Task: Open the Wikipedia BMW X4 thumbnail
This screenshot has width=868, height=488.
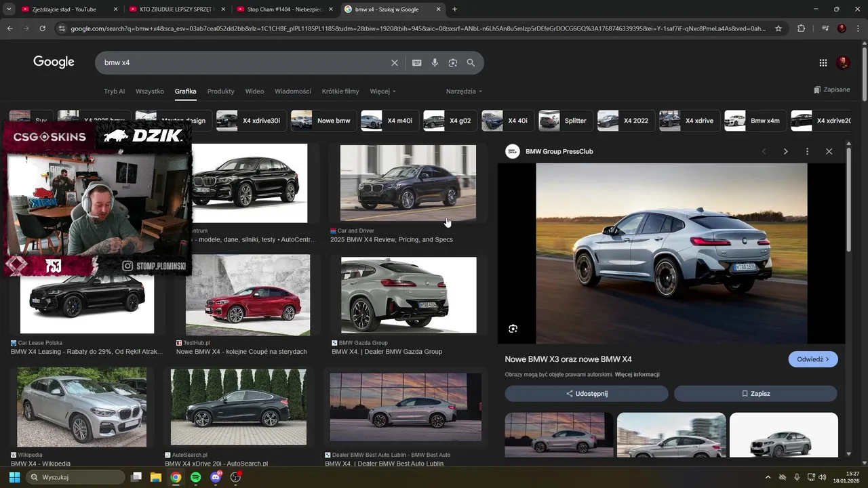Action: [x=81, y=407]
